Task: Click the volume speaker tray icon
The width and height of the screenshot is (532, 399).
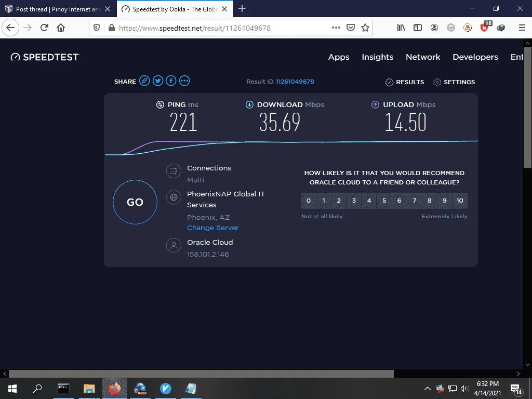Action: pos(464,389)
